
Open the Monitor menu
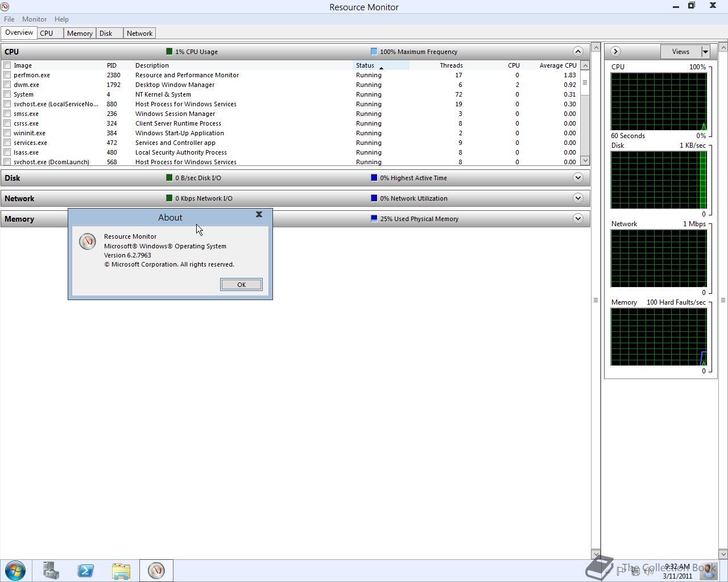pyautogui.click(x=34, y=19)
